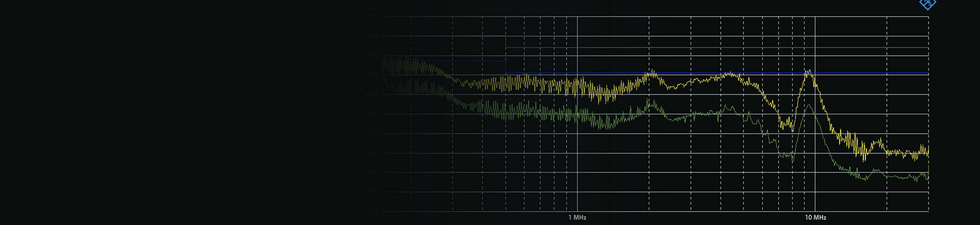Select the right end of the yellow trace

point(927,151)
